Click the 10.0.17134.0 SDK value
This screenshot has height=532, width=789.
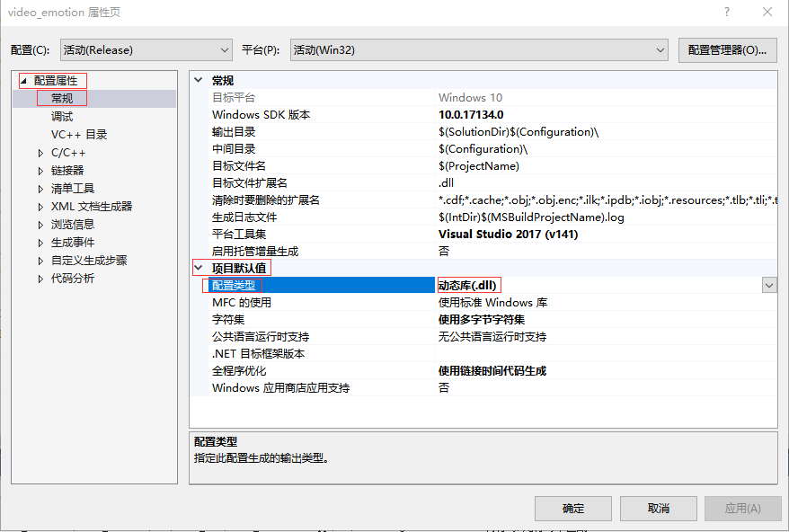[471, 115]
